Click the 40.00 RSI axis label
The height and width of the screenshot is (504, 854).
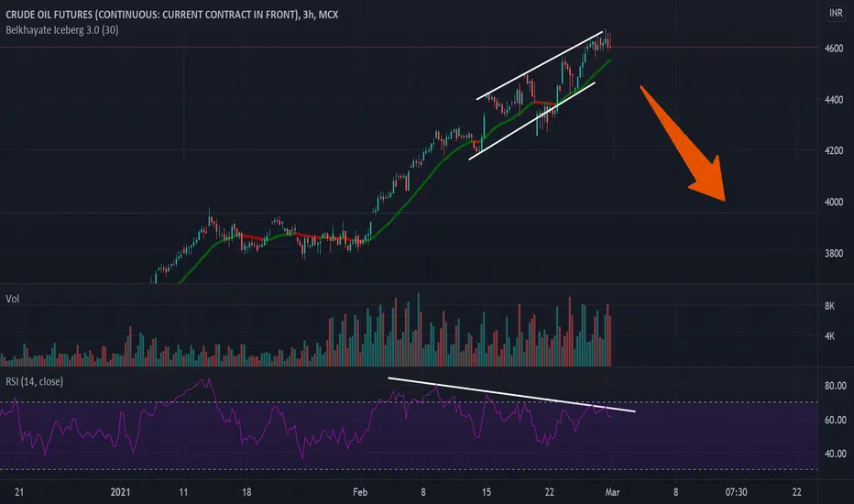pyautogui.click(x=836, y=454)
